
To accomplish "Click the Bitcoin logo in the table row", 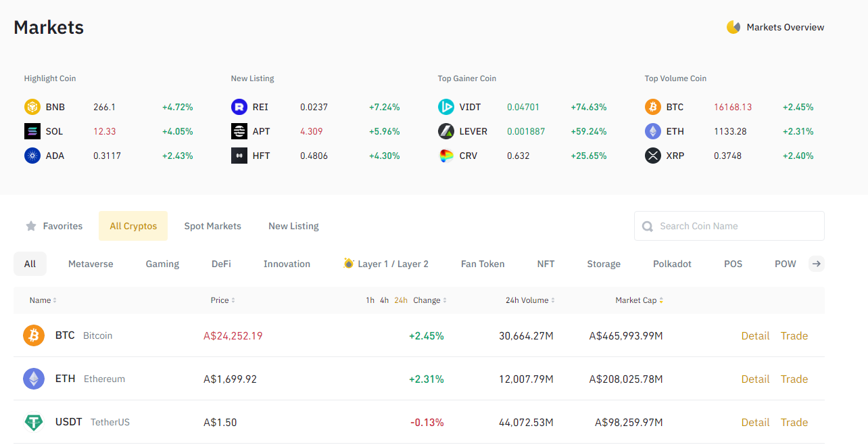I will (x=34, y=335).
